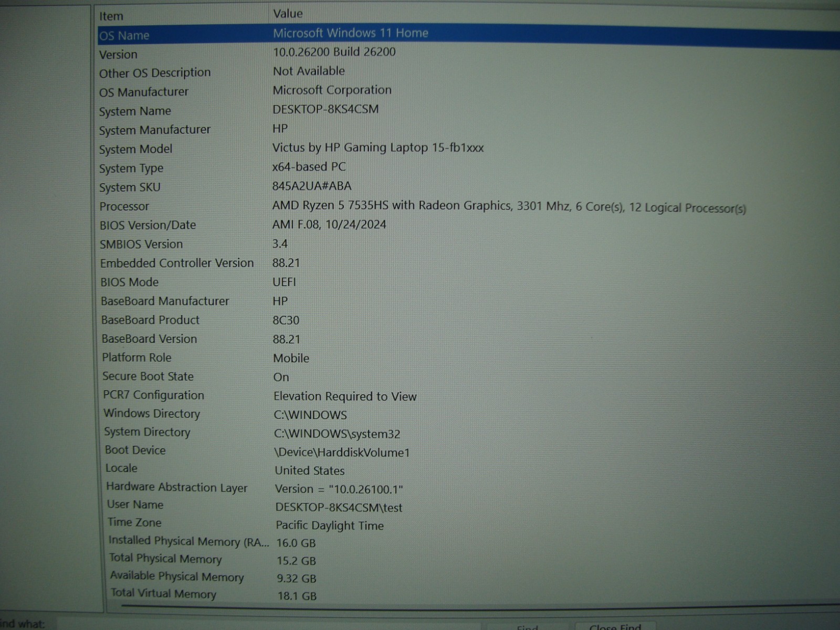This screenshot has height=630, width=840.
Task: Select the Available Physical Memory item
Action: tap(177, 576)
